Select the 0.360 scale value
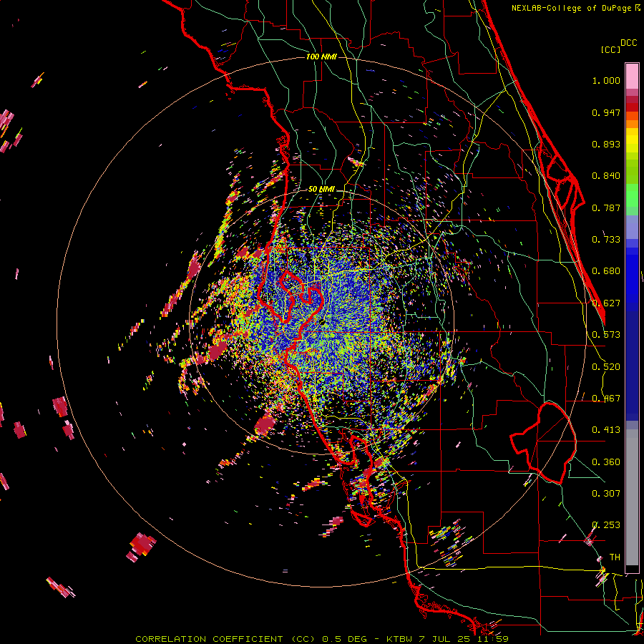The image size is (644, 644). click(606, 462)
